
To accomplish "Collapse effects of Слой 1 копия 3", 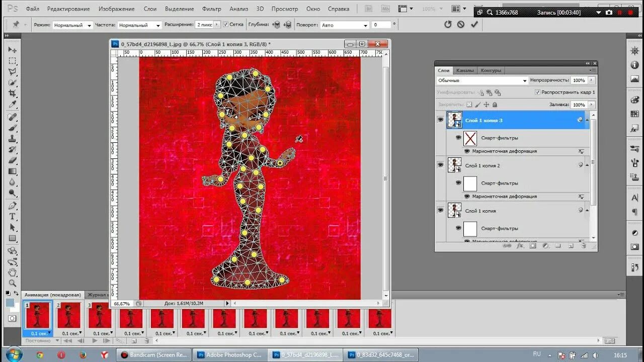I will (x=587, y=120).
